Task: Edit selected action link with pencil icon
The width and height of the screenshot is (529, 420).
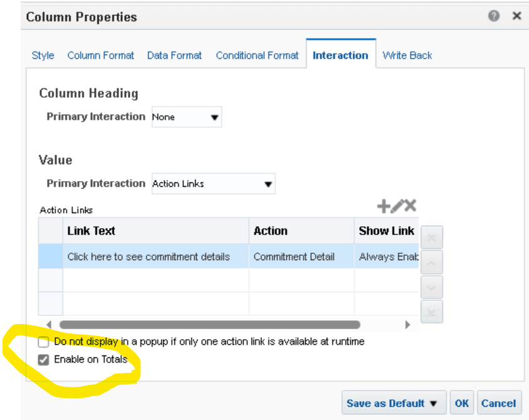Action: (397, 206)
